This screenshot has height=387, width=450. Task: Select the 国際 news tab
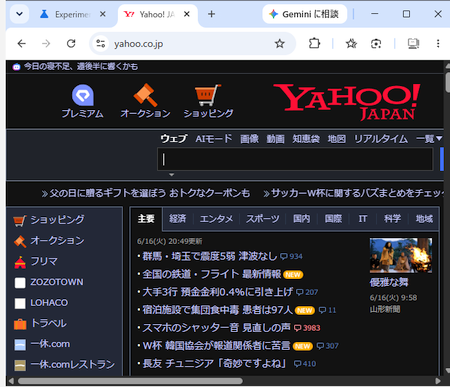pyautogui.click(x=333, y=219)
